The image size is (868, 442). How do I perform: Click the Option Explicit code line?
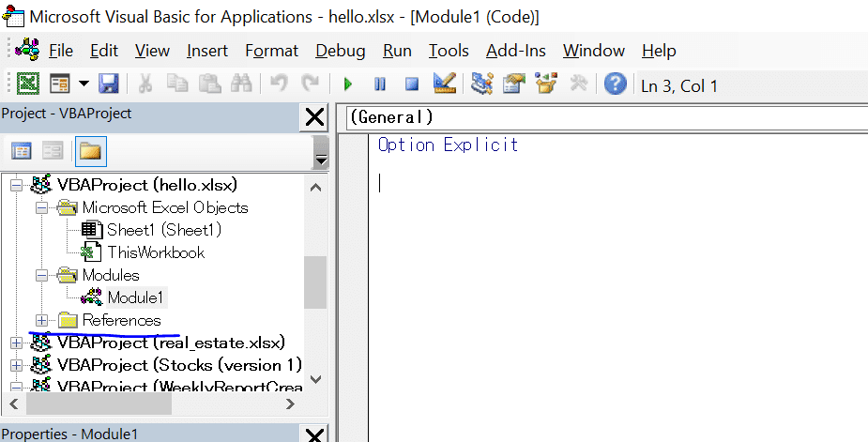(x=448, y=145)
